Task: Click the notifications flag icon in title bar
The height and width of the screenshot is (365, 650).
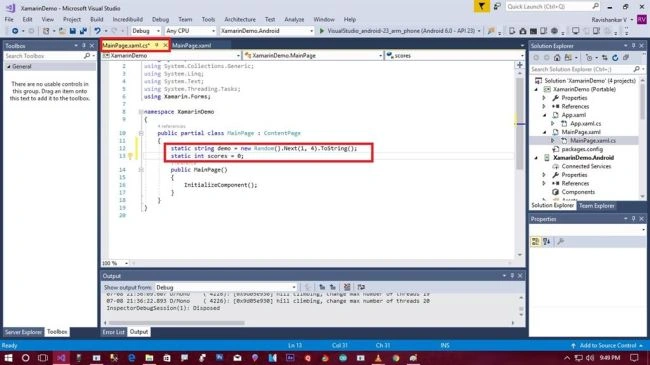Action: 481,7
